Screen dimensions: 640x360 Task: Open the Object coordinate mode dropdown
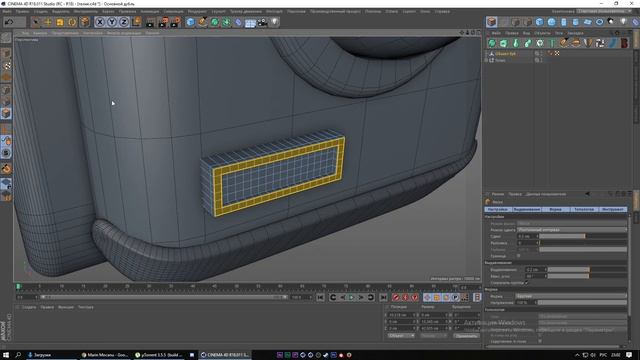(x=401, y=336)
